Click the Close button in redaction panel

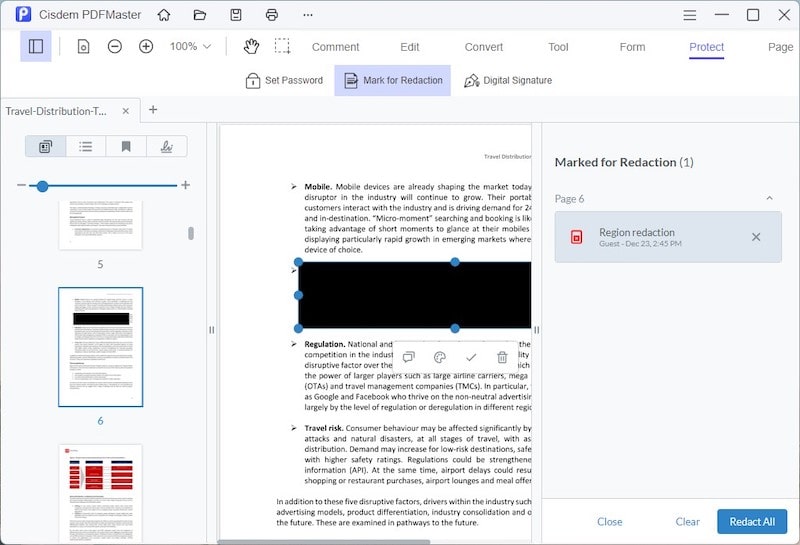[x=610, y=522]
